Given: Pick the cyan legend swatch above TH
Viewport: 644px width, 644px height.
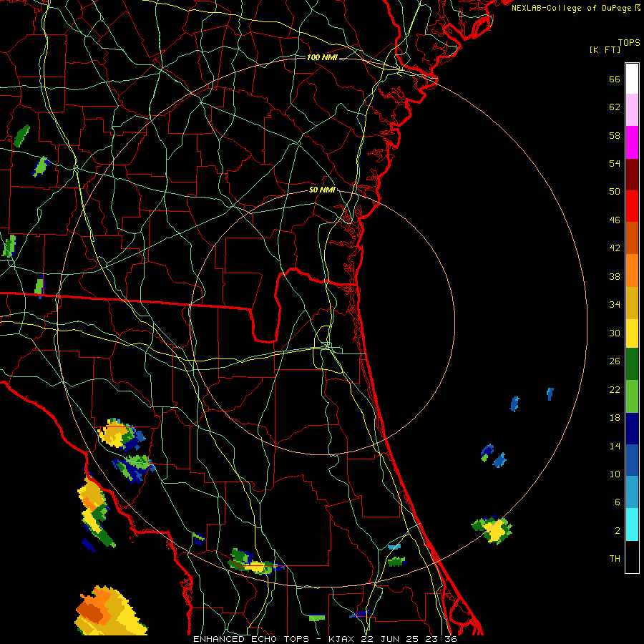Looking at the screenshot, I should pos(632,525).
